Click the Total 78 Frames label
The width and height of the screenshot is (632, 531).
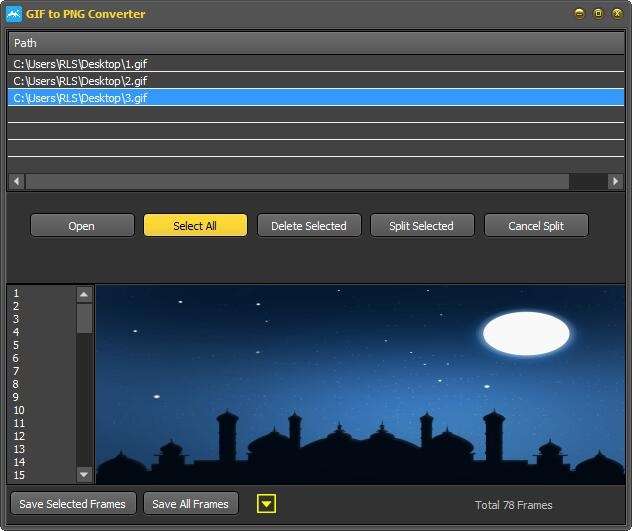[x=514, y=505]
